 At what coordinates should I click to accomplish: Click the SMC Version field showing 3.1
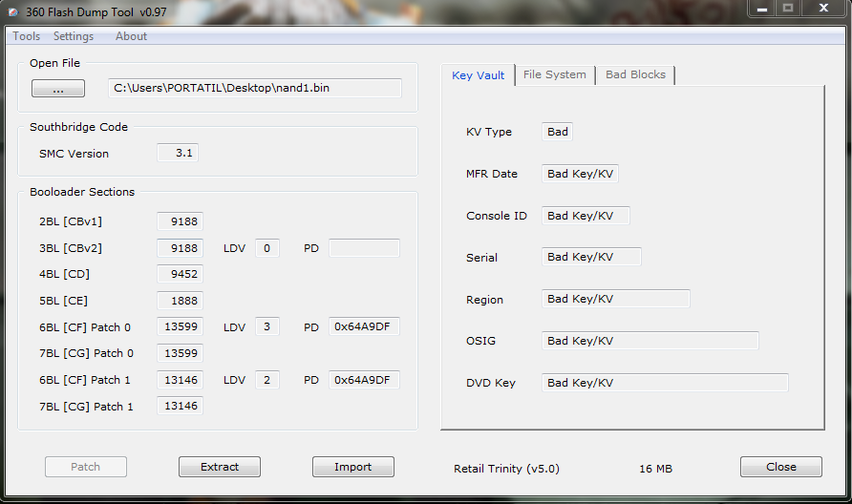point(178,153)
